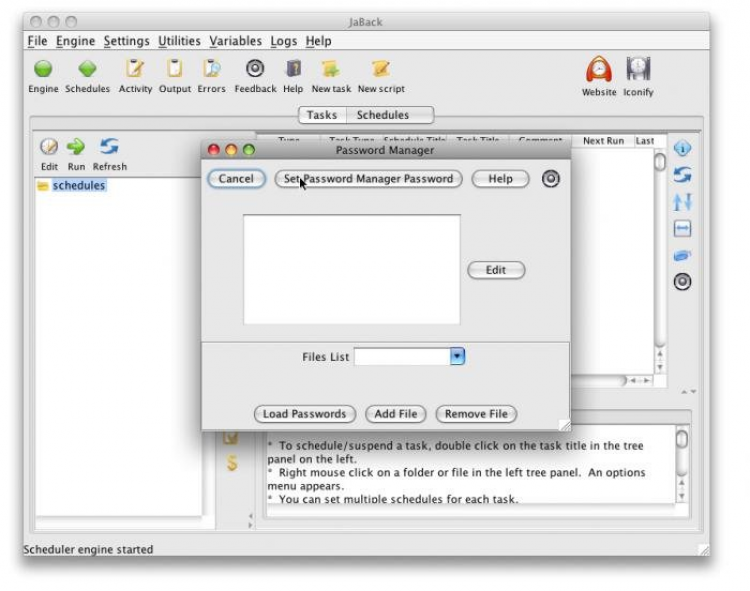Viewport: 750px width, 591px height.
Task: Click the blue disc icon on right sidebar
Action: click(x=682, y=256)
